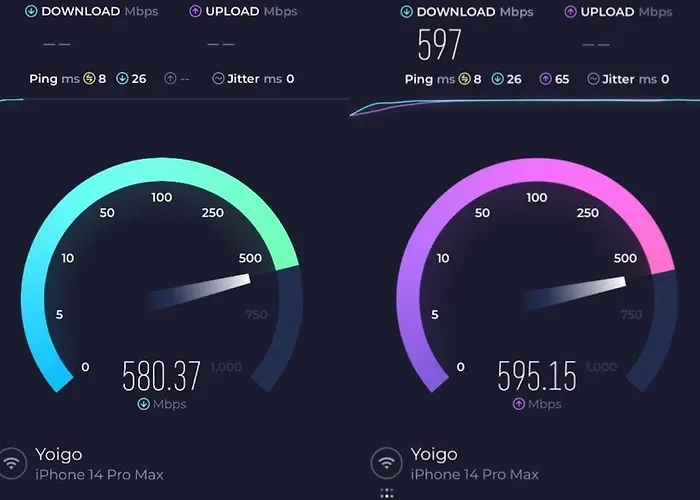Click the upload arrow icon in right panel header
Image resolution: width=700 pixels, height=500 pixels.
tap(570, 12)
